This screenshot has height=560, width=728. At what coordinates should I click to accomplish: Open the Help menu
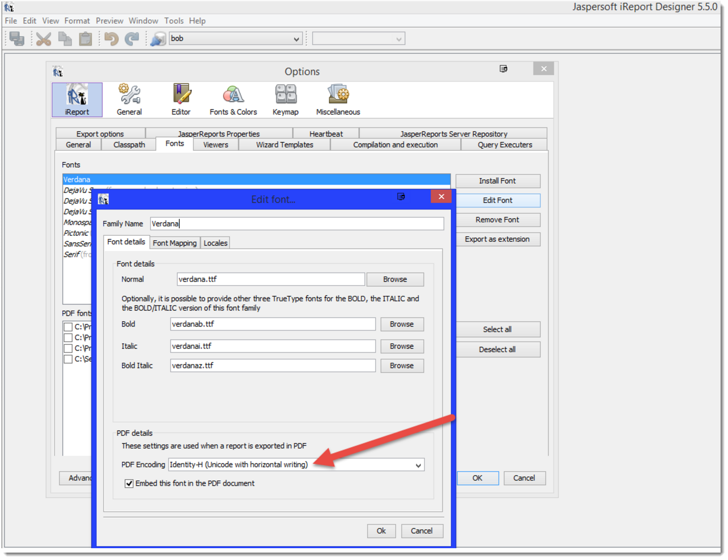point(197,21)
